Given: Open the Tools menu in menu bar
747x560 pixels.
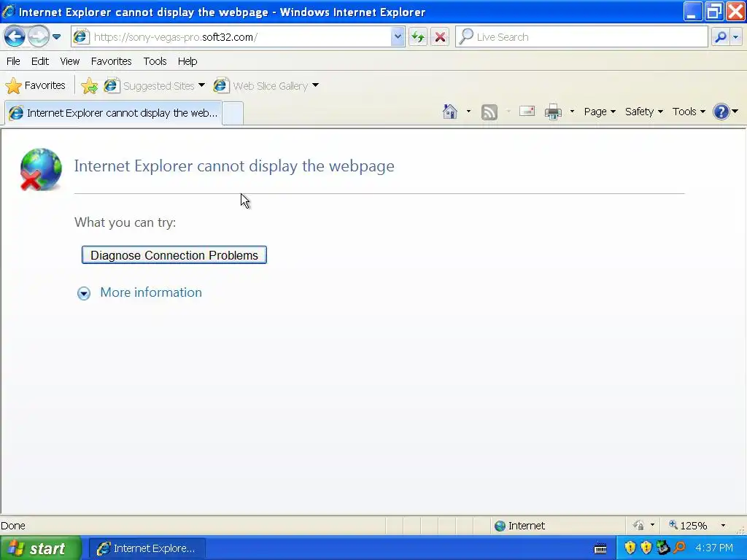Looking at the screenshot, I should [155, 61].
